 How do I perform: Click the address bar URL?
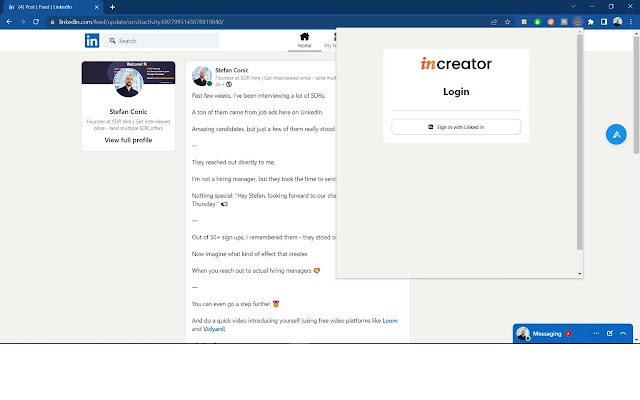[141, 22]
